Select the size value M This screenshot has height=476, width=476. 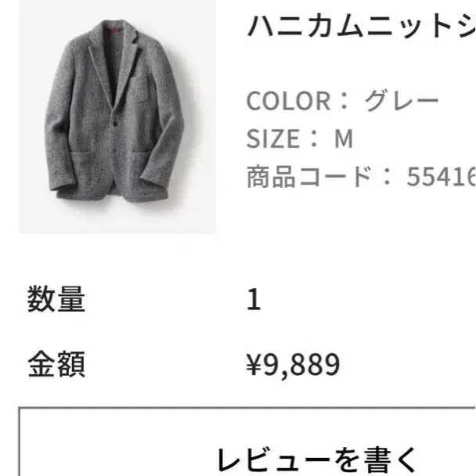pos(344,139)
